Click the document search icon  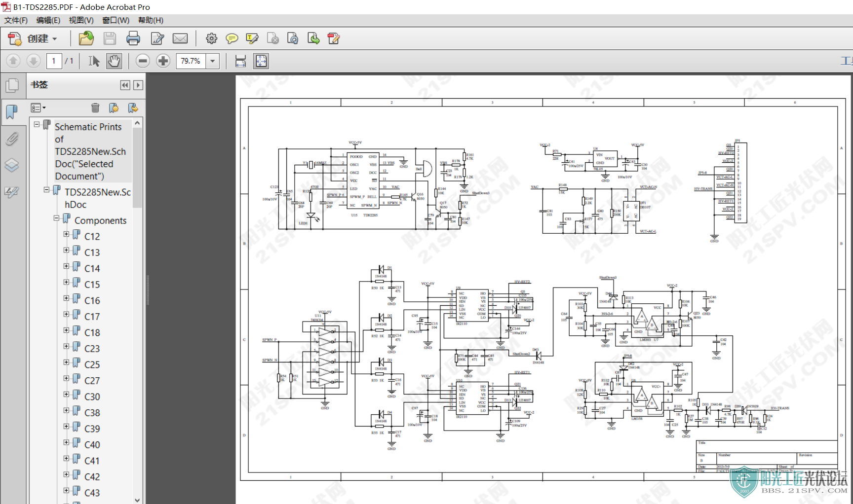pos(293,38)
